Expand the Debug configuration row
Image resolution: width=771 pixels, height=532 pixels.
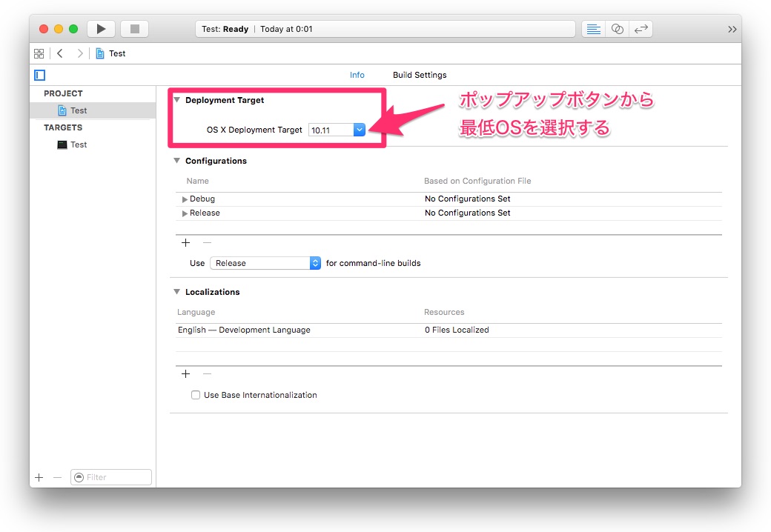point(185,199)
